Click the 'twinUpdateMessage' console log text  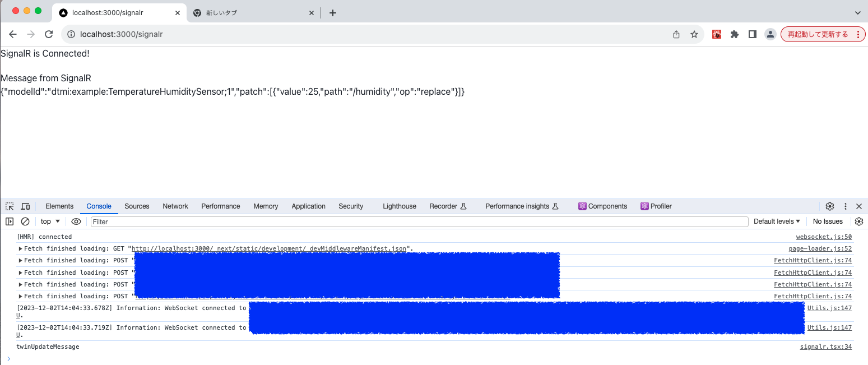pos(48,346)
